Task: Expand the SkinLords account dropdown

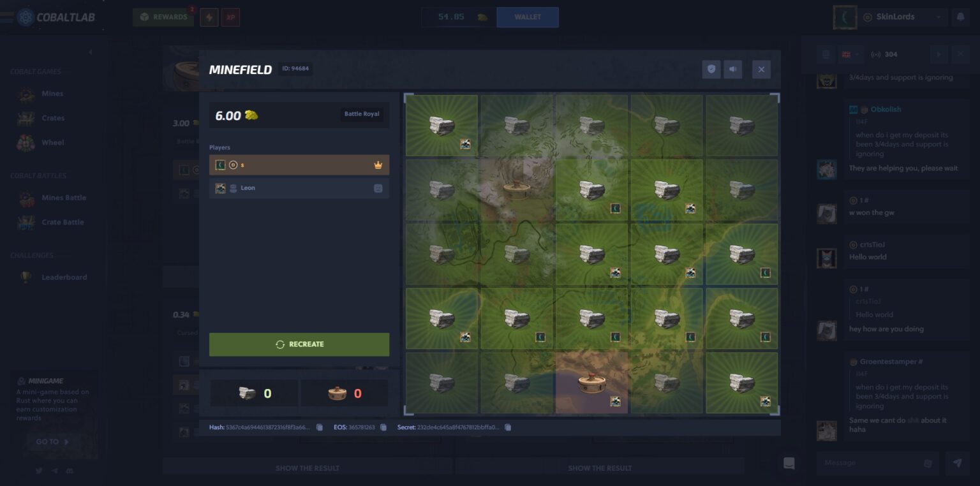Action: 938,17
